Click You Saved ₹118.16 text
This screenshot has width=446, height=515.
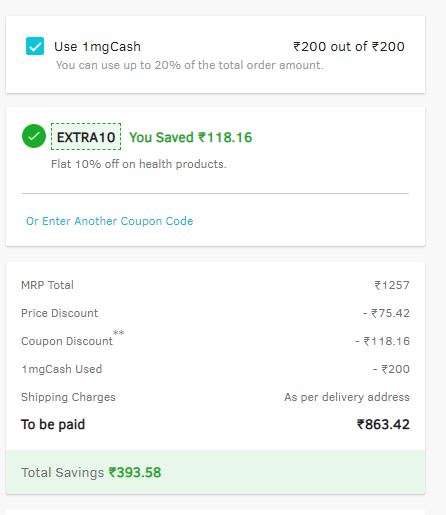tap(191, 137)
